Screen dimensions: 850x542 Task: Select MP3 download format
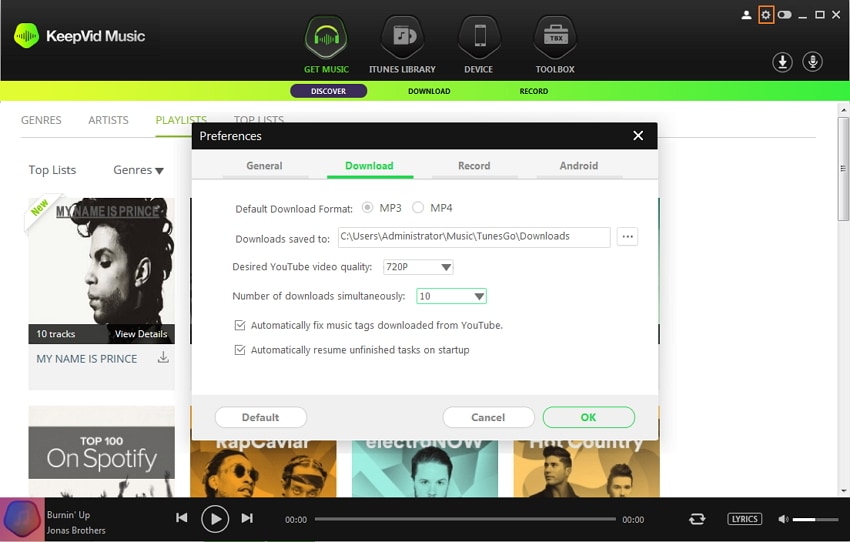pos(368,208)
